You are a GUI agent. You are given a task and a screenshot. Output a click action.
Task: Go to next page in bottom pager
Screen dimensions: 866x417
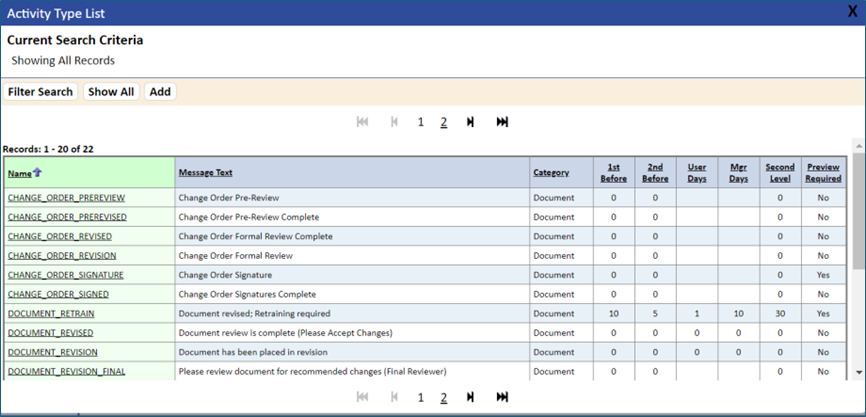click(470, 397)
